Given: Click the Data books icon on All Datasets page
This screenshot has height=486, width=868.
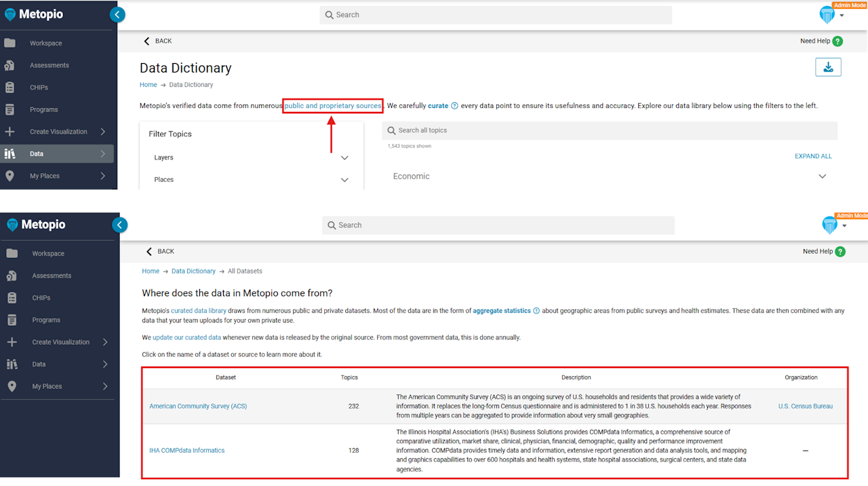Looking at the screenshot, I should tap(12, 364).
